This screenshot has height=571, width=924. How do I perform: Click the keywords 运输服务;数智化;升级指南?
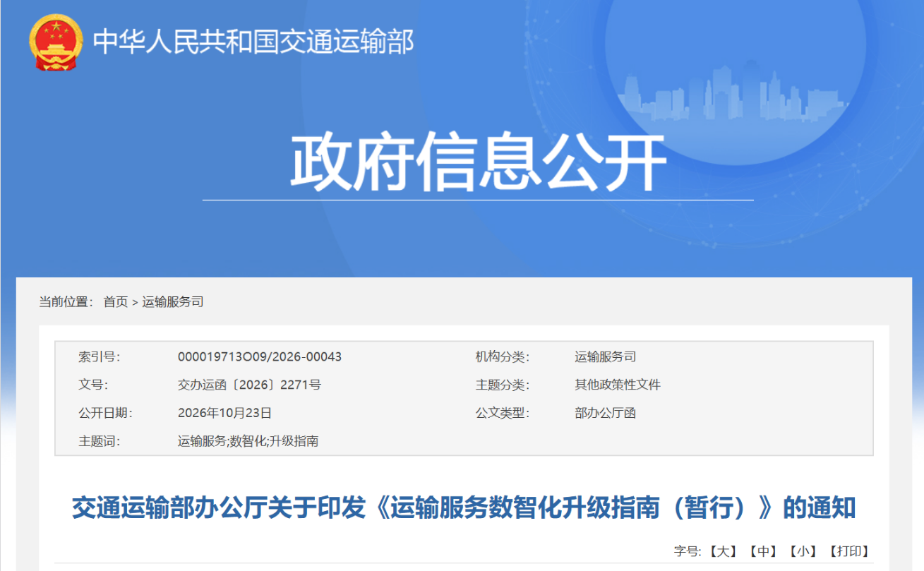pyautogui.click(x=248, y=442)
